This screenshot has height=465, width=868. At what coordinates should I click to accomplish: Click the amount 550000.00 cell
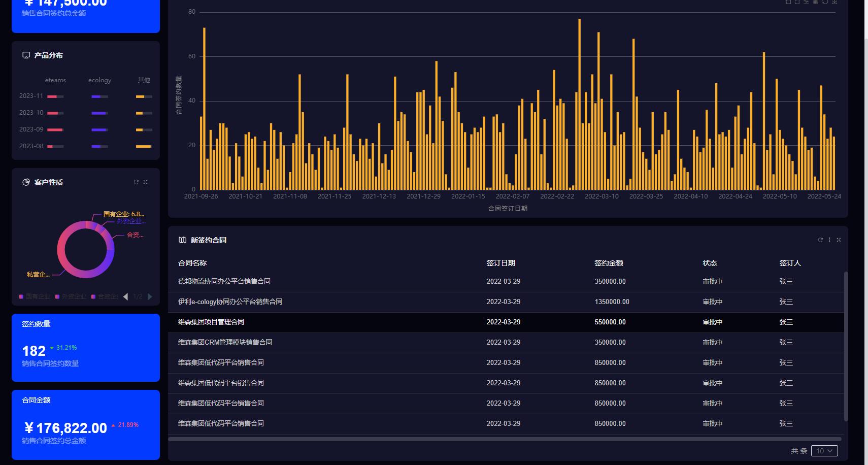tap(610, 322)
